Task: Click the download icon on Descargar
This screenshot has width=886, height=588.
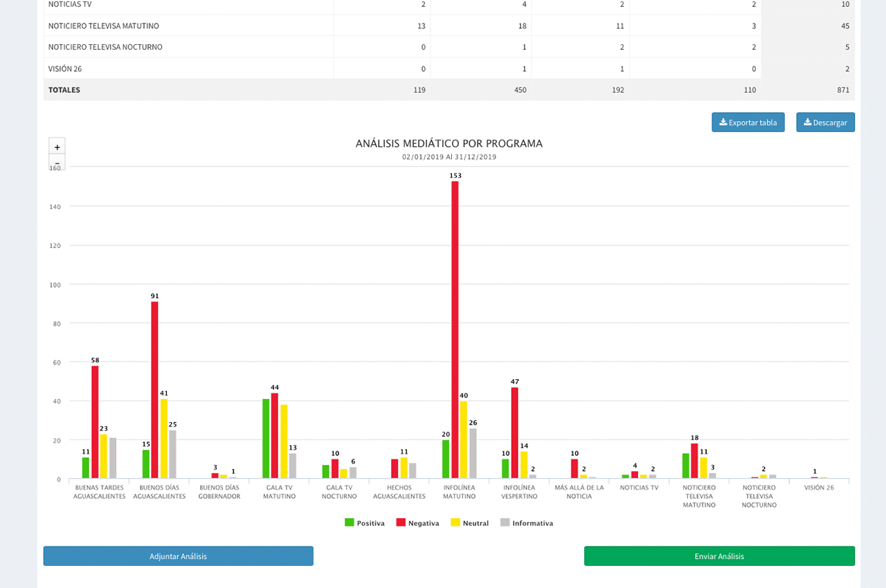Action: [x=807, y=122]
